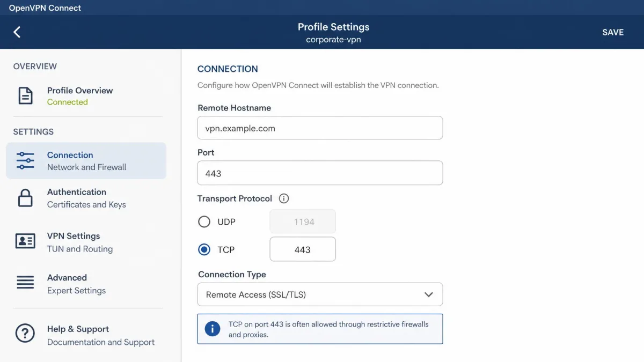This screenshot has width=644, height=362.
Task: Click the Remote Access (SSL/TLS) value
Action: tap(255, 294)
